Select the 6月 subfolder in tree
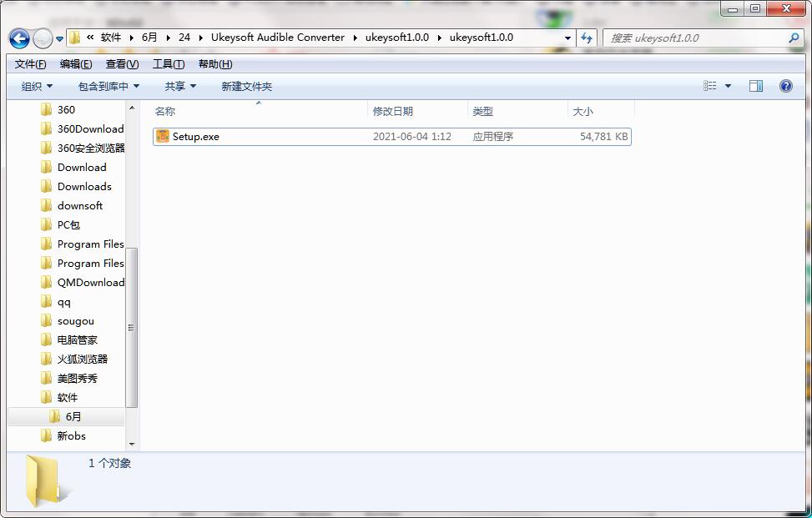This screenshot has height=518, width=812. click(x=73, y=416)
